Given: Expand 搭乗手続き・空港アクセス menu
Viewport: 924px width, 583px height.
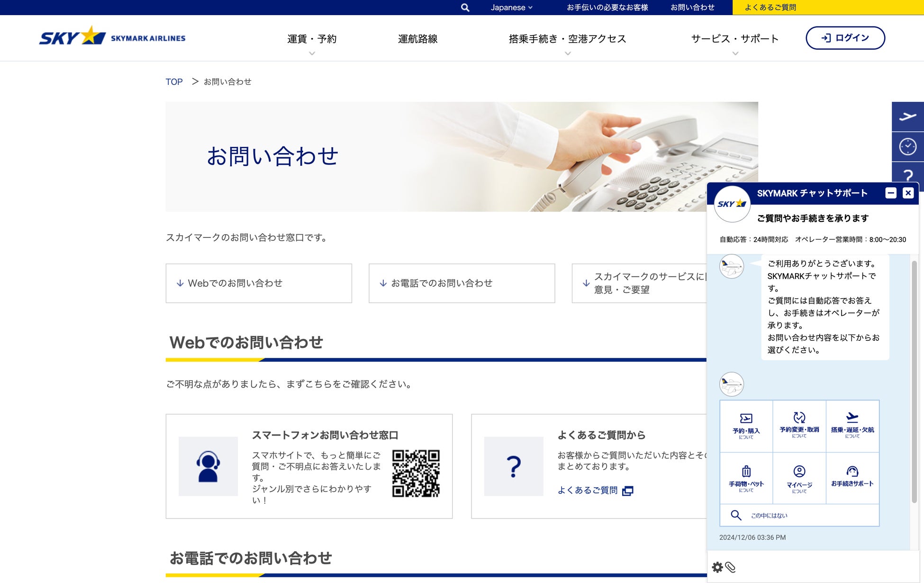Looking at the screenshot, I should [567, 39].
